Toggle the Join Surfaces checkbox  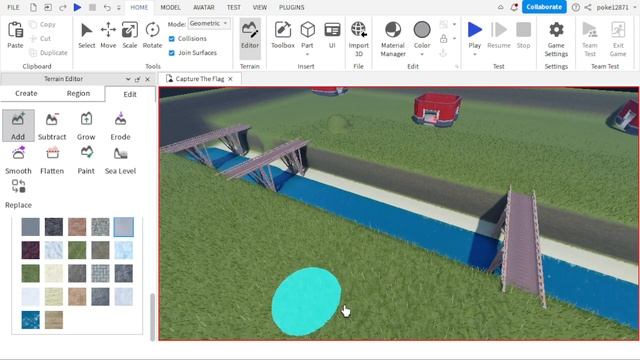pos(172,53)
